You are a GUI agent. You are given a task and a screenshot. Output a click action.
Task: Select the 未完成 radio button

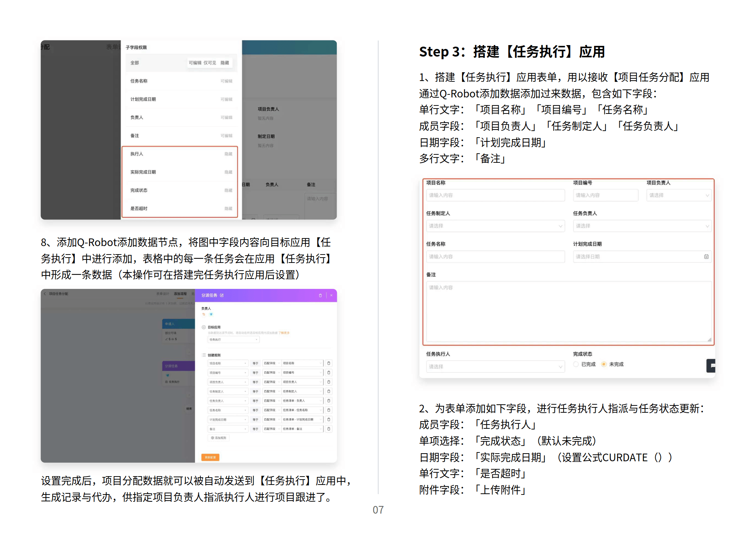coord(604,364)
